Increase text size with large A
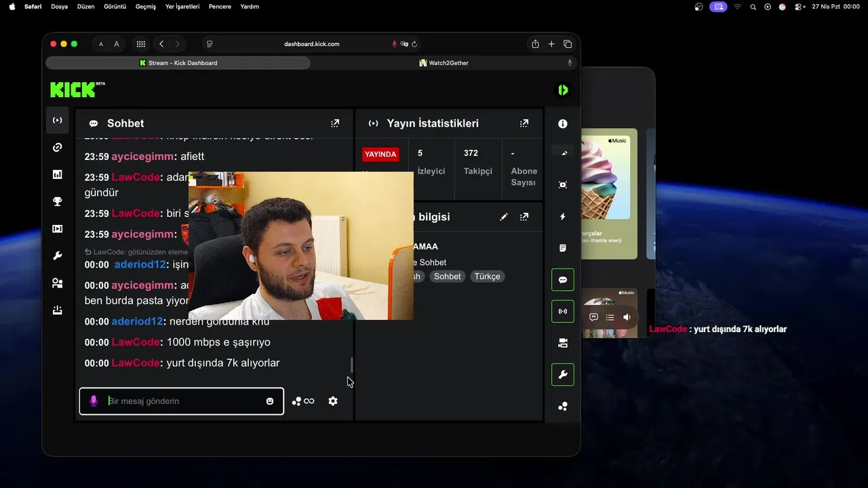 click(x=117, y=44)
